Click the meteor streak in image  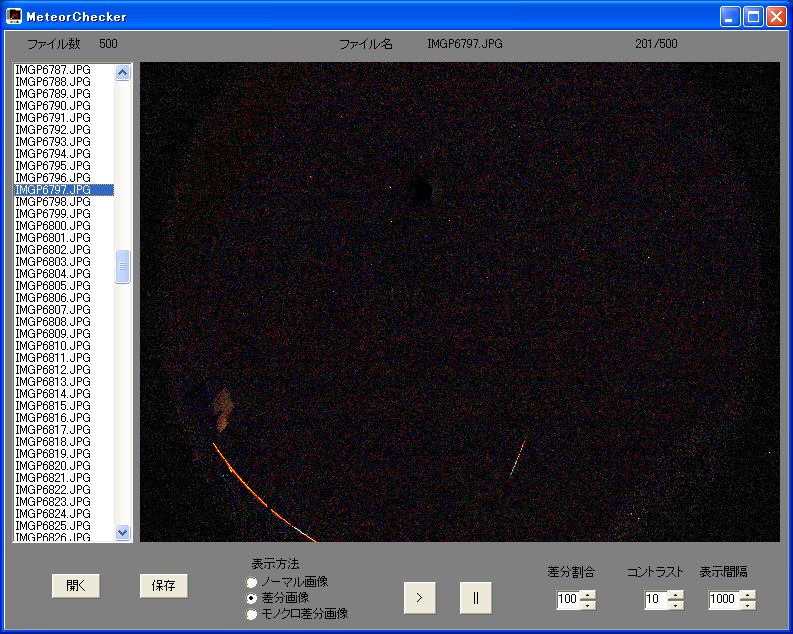click(x=517, y=459)
